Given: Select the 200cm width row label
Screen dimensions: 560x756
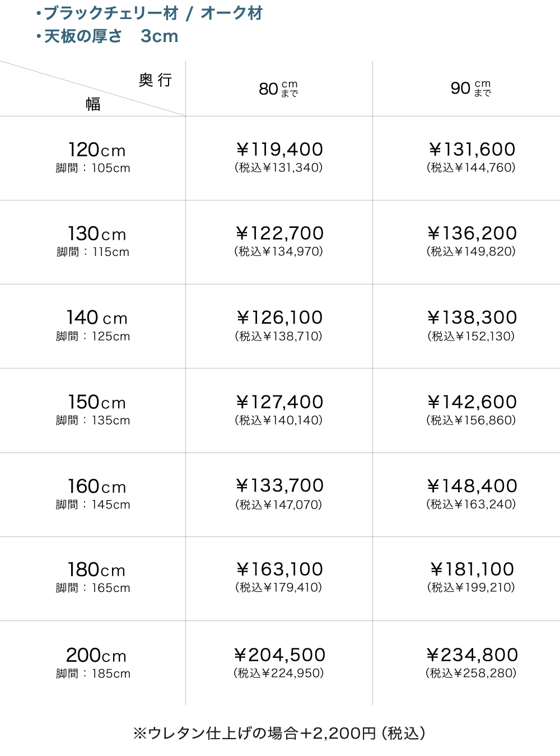Looking at the screenshot, I should [x=96, y=656].
